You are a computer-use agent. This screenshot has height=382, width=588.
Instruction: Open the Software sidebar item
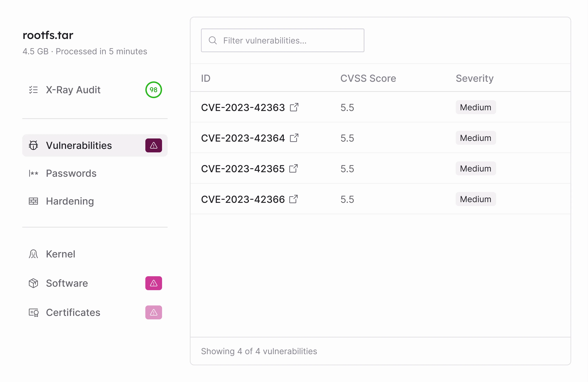(x=67, y=283)
